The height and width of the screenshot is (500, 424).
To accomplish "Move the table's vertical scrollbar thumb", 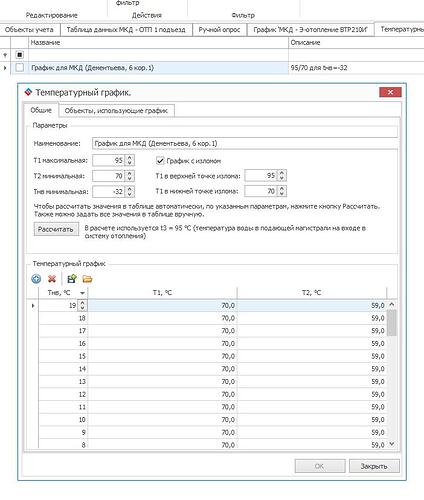I will 392,323.
